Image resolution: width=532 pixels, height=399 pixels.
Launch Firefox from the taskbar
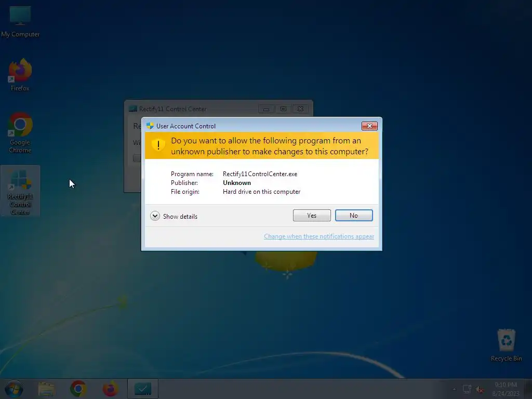[x=111, y=389]
